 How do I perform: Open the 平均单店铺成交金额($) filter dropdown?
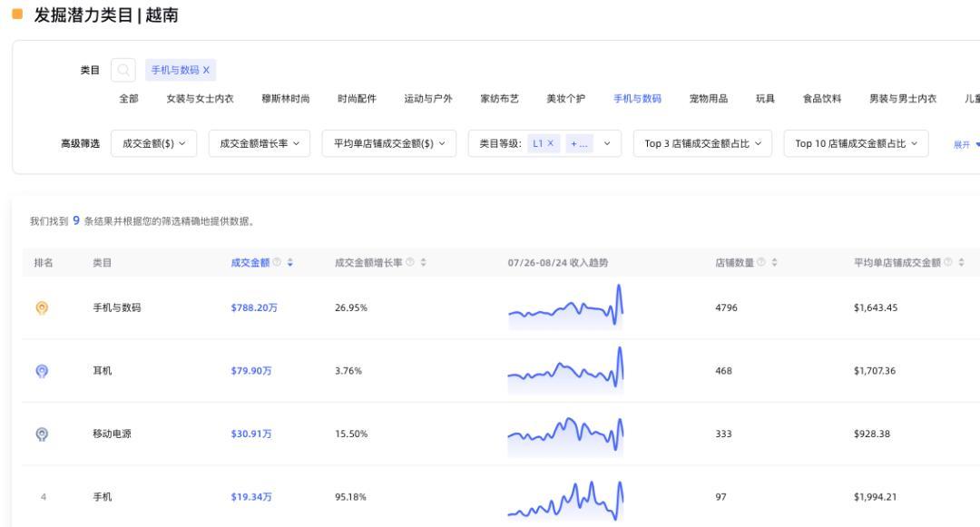click(x=389, y=143)
